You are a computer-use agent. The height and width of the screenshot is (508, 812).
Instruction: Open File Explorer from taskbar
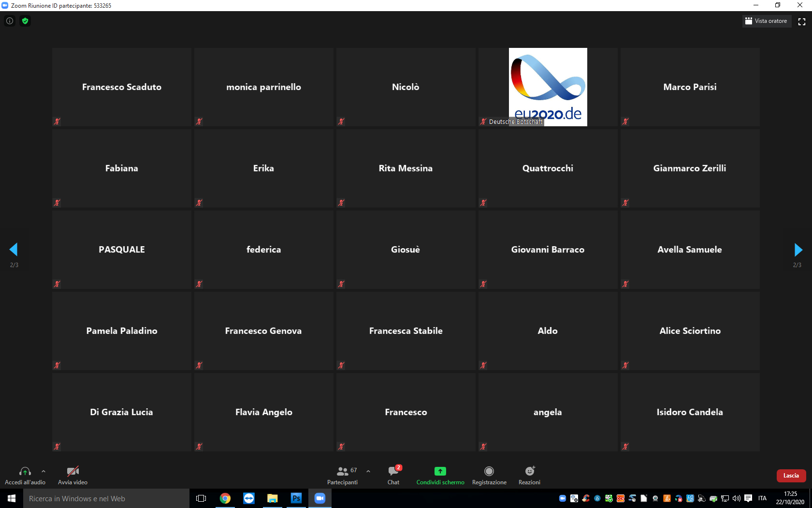click(x=273, y=498)
